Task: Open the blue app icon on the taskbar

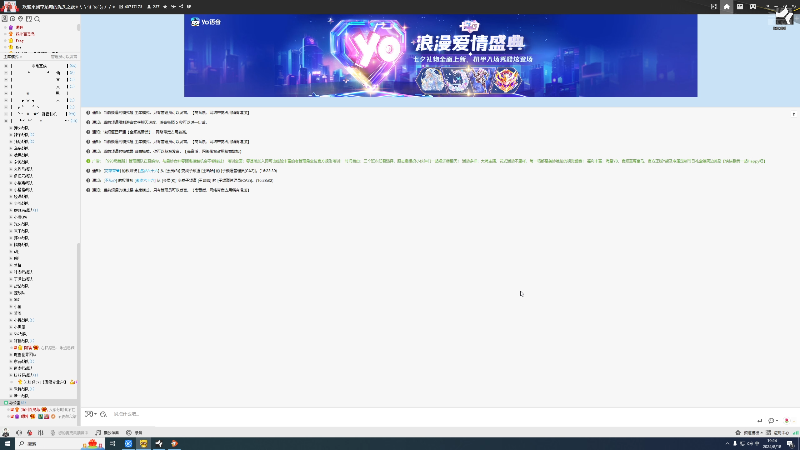Action: [128, 444]
